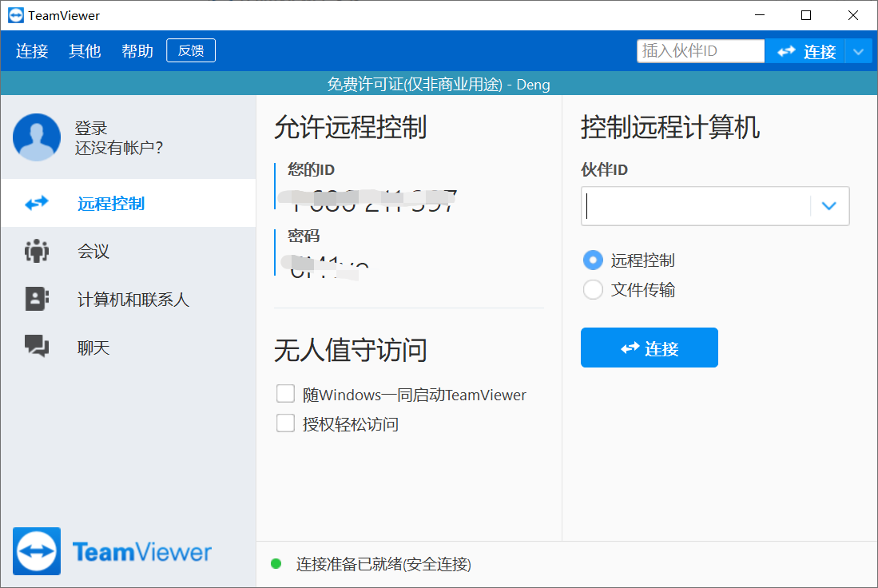Select the 文件传输 radio button
The width and height of the screenshot is (878, 588).
pyautogui.click(x=592, y=289)
